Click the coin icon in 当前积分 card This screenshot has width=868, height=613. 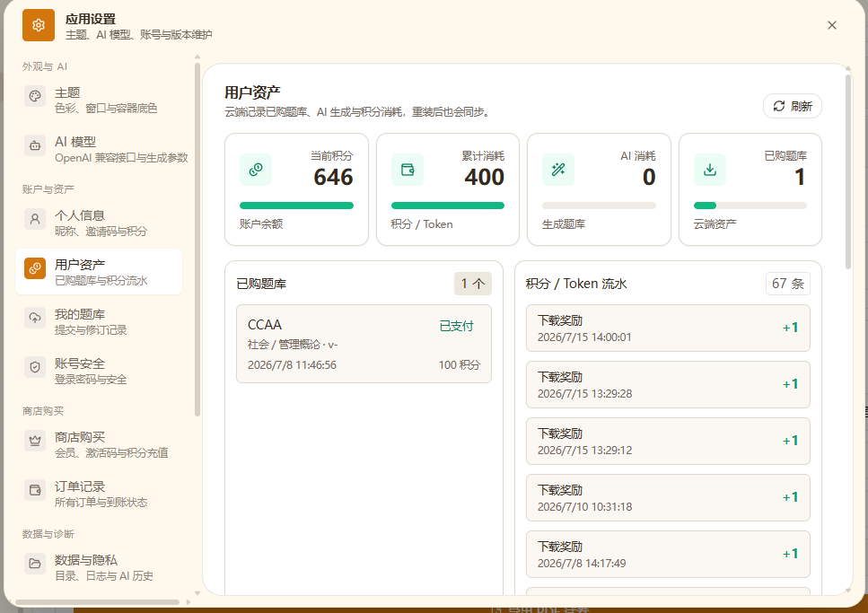click(256, 170)
